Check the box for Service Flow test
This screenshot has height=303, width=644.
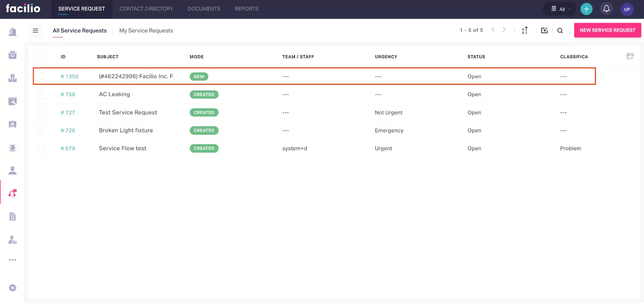[40, 148]
